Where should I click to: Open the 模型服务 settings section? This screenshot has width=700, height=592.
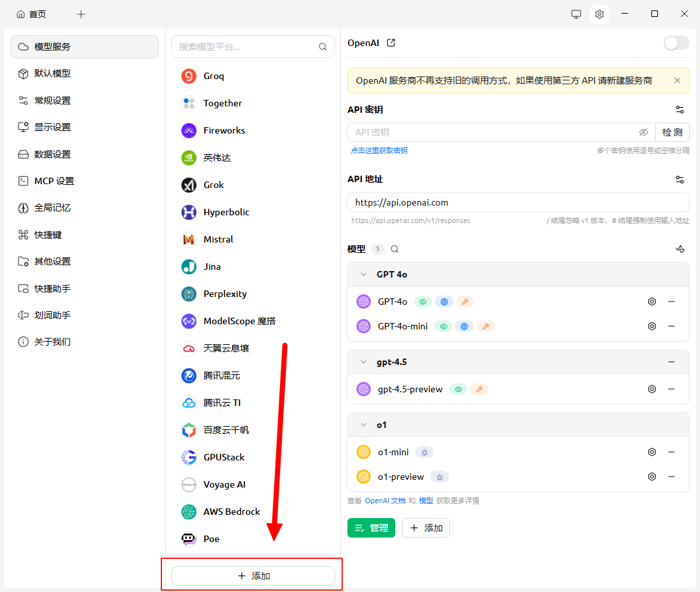tap(84, 47)
